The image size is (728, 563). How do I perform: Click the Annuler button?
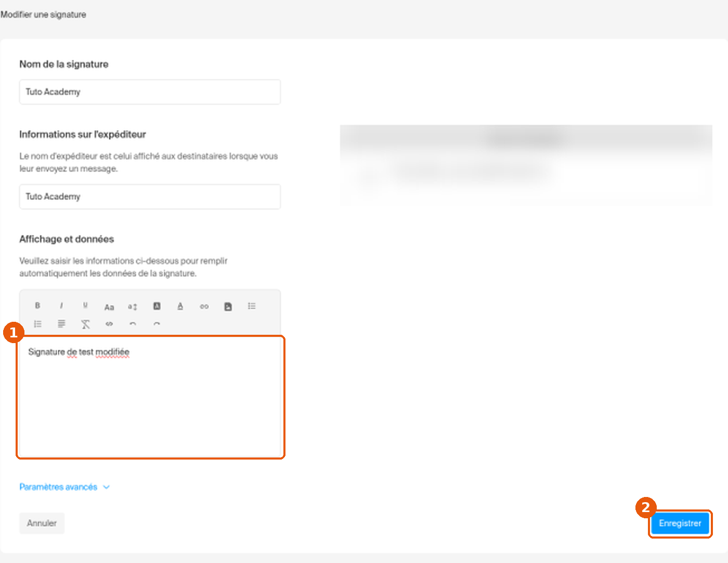42,523
